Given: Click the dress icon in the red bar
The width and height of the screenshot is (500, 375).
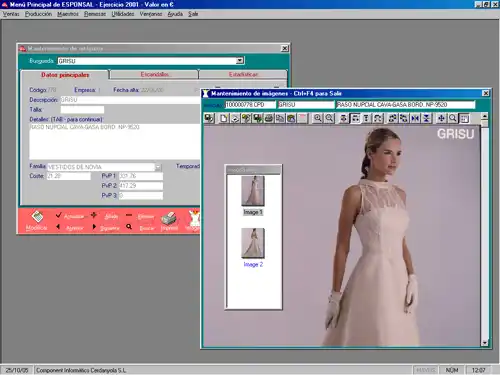Looking at the screenshot, I should pyautogui.click(x=194, y=218).
